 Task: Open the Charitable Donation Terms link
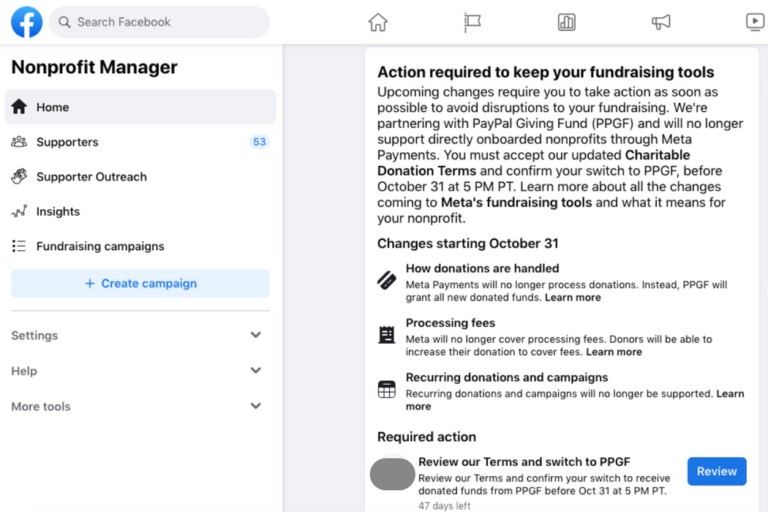[x=533, y=163]
